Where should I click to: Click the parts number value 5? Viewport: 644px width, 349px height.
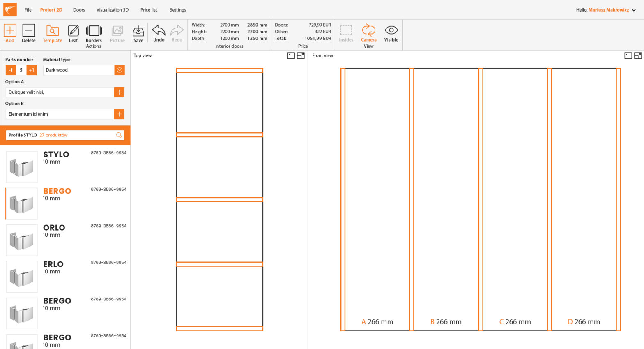(21, 70)
